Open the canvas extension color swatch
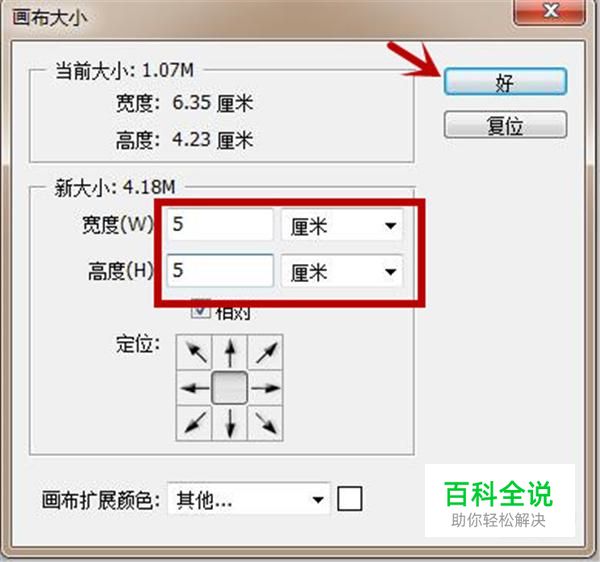600x562 pixels. (x=350, y=499)
